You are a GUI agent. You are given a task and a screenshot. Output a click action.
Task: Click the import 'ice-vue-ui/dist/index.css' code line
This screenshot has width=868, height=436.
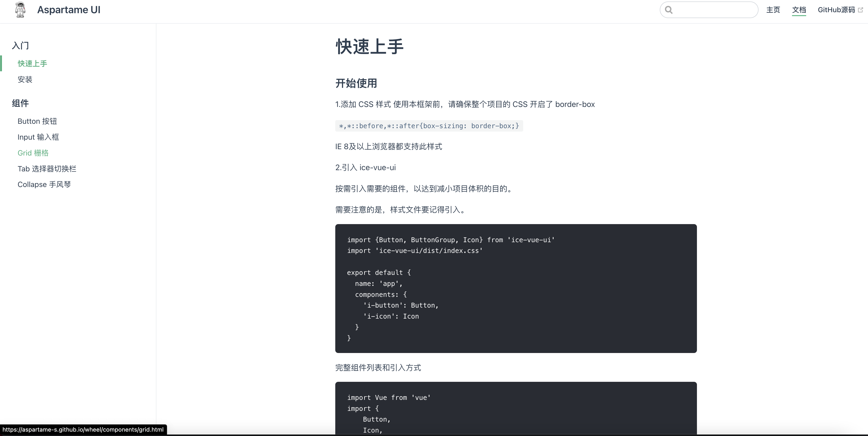click(x=415, y=251)
